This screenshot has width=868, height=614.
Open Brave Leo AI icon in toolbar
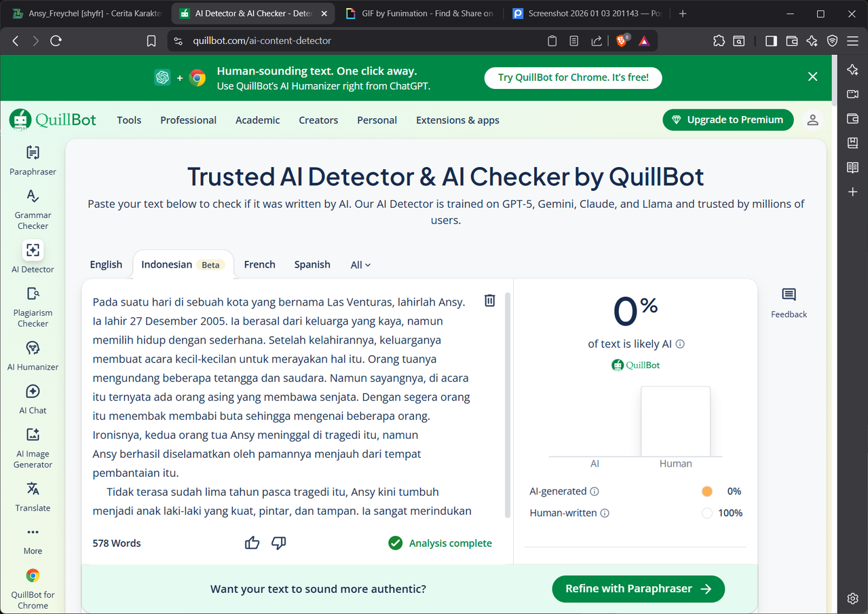point(812,41)
